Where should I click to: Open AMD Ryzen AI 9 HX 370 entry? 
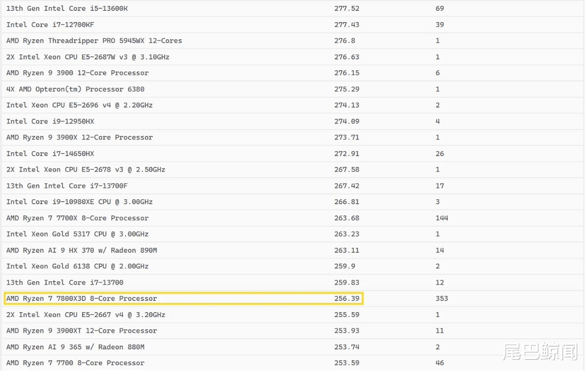pos(82,250)
